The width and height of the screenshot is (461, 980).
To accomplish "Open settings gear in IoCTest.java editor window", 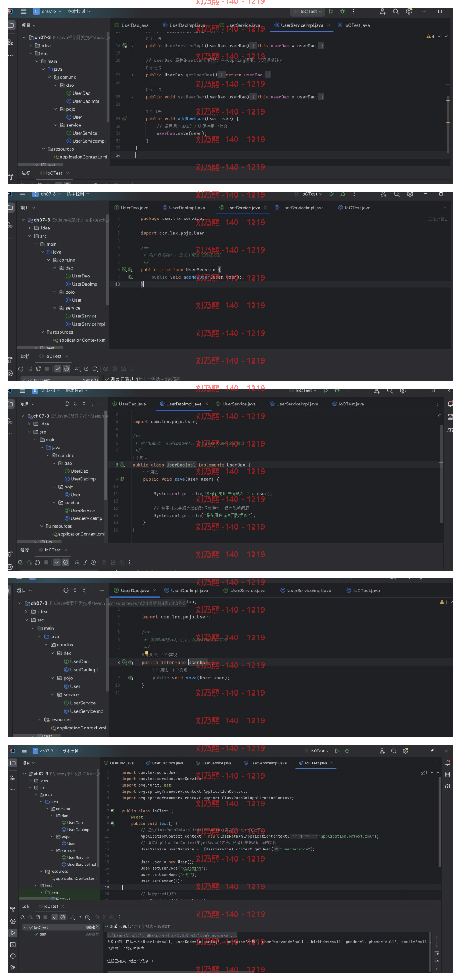I will pos(405,751).
